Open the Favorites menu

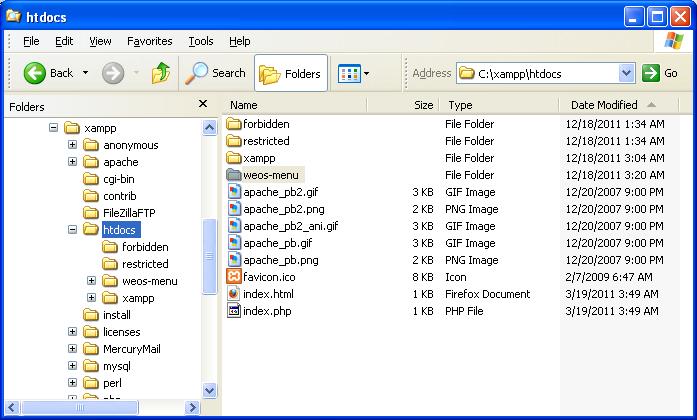[149, 41]
